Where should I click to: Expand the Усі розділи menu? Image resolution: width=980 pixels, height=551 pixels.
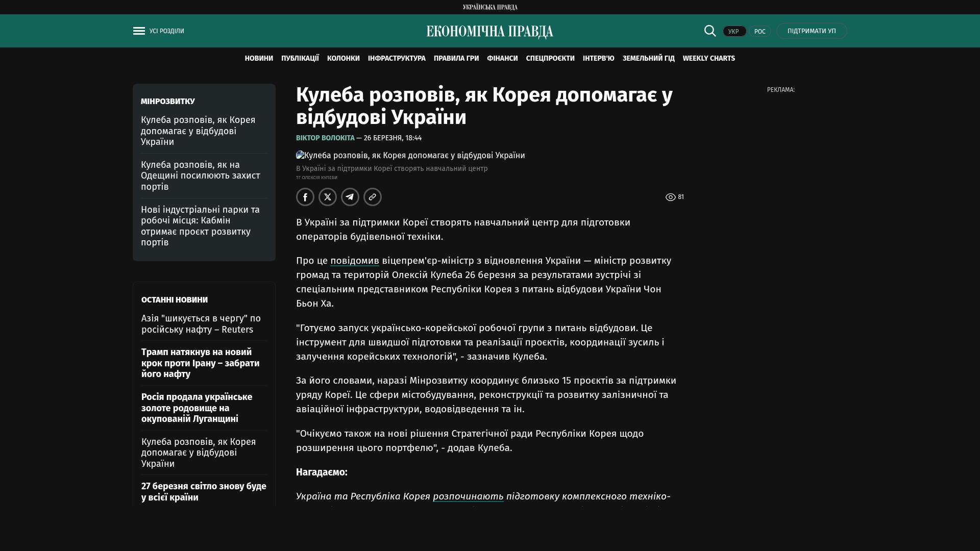(x=166, y=31)
